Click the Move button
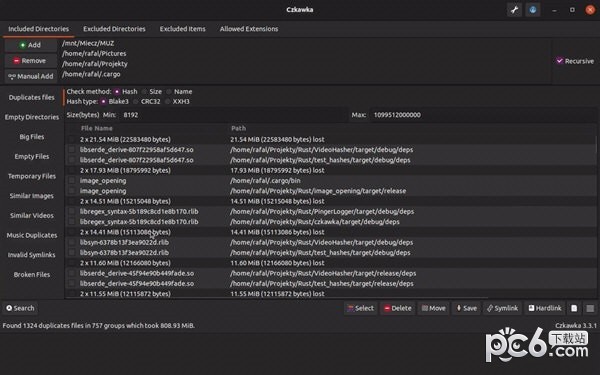The height and width of the screenshot is (375, 600). [434, 308]
